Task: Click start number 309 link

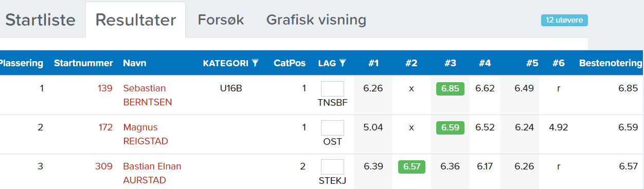Action: 104,166
